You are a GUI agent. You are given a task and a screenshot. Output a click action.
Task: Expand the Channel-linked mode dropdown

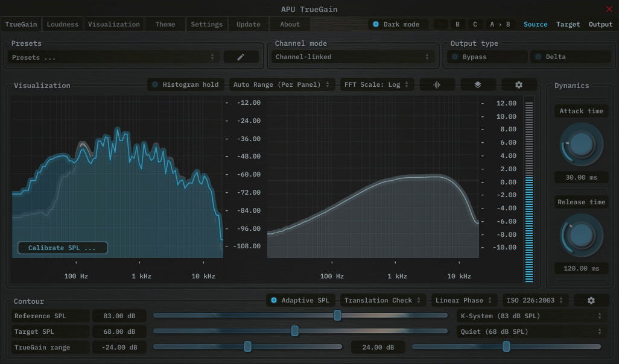[352, 57]
